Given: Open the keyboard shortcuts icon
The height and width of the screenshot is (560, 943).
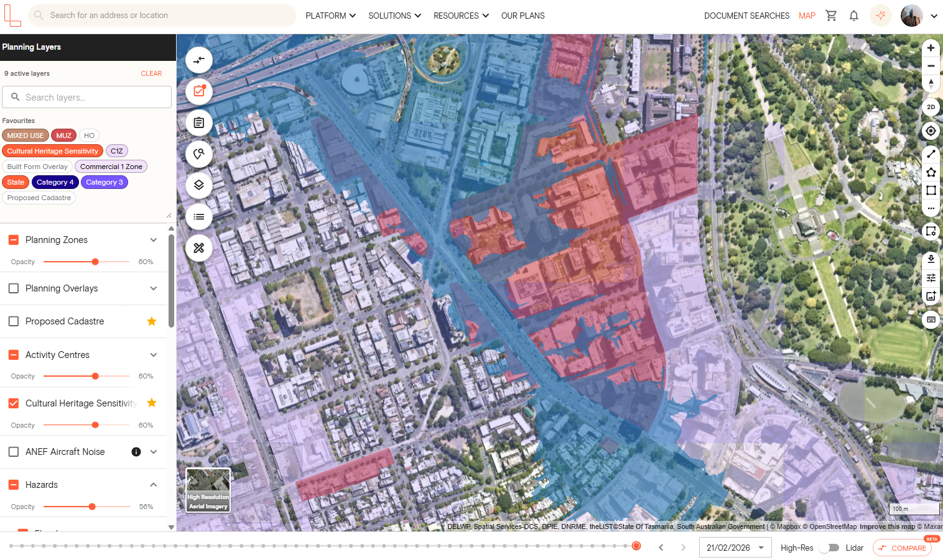Looking at the screenshot, I should point(931,319).
